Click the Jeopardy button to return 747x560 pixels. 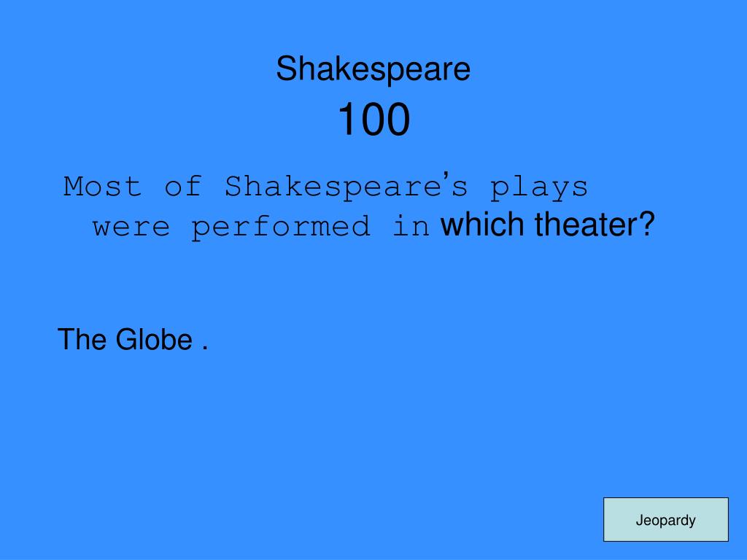point(665,519)
